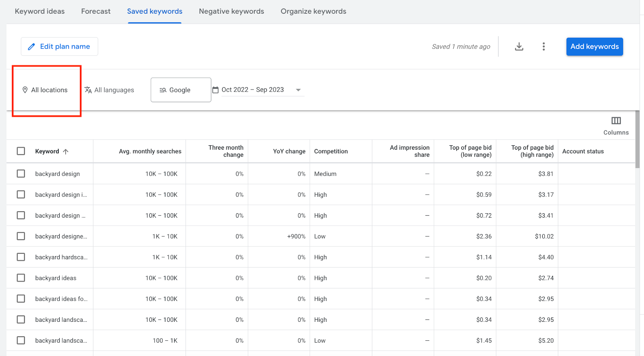Open the All locations filter

coord(45,90)
